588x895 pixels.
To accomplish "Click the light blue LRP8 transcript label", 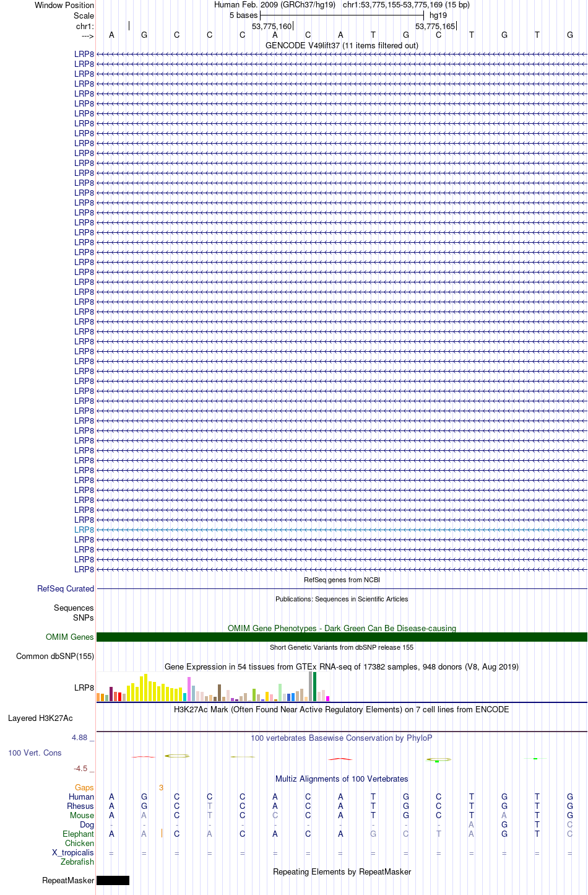I will 84,530.
